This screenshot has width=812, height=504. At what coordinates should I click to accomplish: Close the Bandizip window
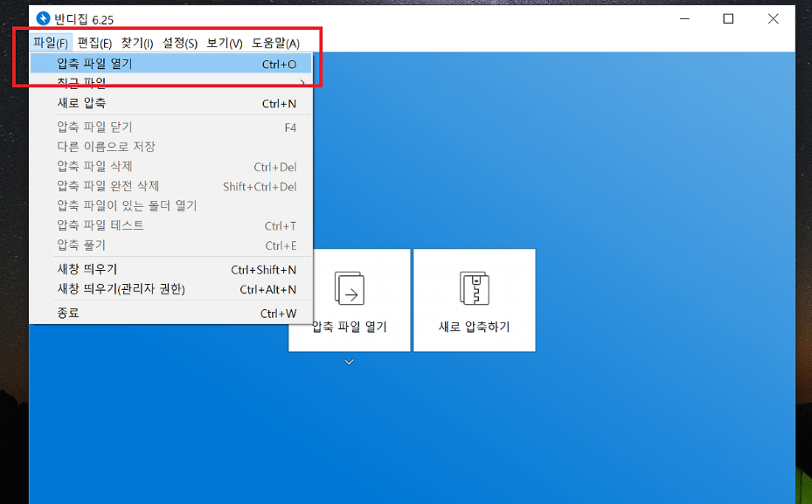773,18
